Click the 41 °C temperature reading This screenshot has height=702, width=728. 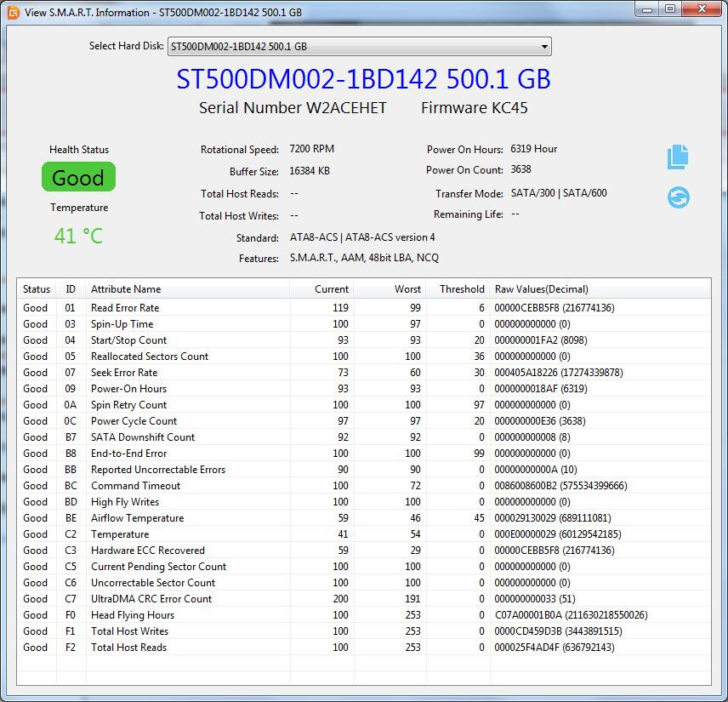click(78, 236)
